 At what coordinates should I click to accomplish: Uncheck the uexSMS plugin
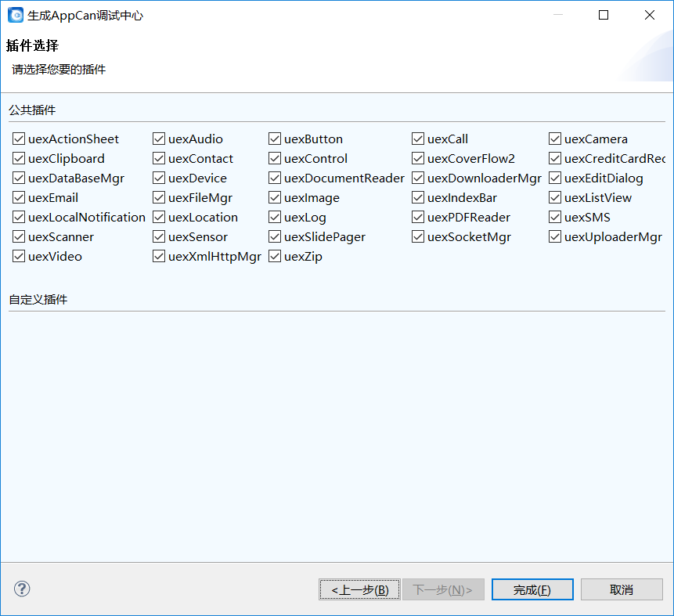click(x=555, y=217)
